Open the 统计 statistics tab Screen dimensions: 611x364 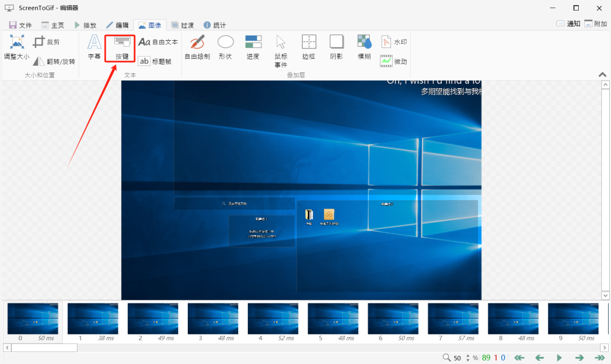click(215, 25)
